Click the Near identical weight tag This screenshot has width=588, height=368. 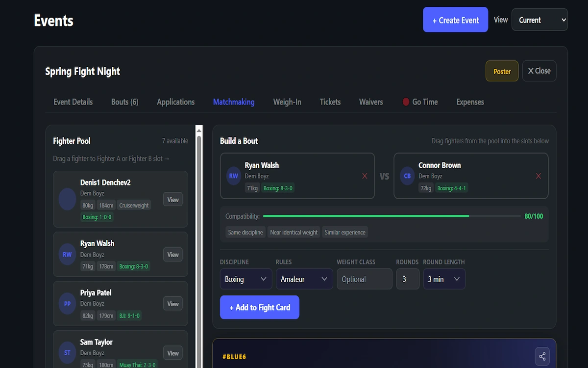tap(294, 232)
